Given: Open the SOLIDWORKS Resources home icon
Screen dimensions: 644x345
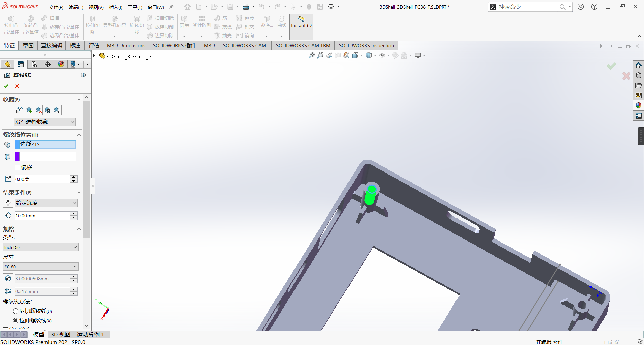Looking at the screenshot, I should click(639, 65).
